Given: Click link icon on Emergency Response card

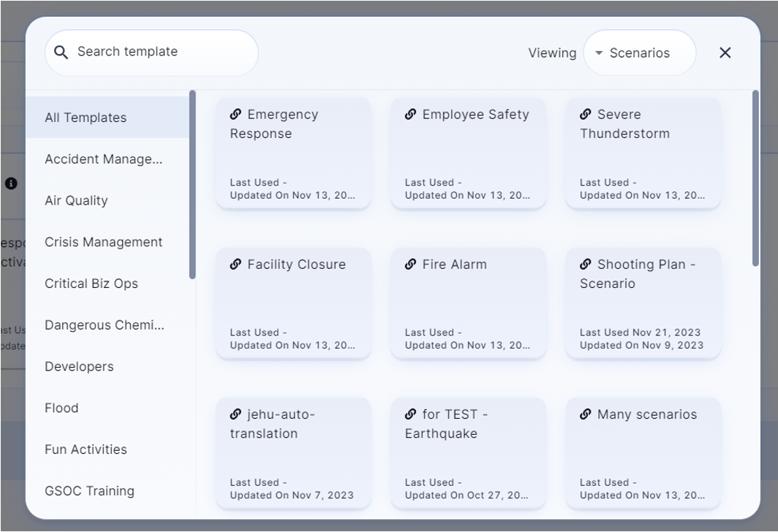Looking at the screenshot, I should point(235,114).
